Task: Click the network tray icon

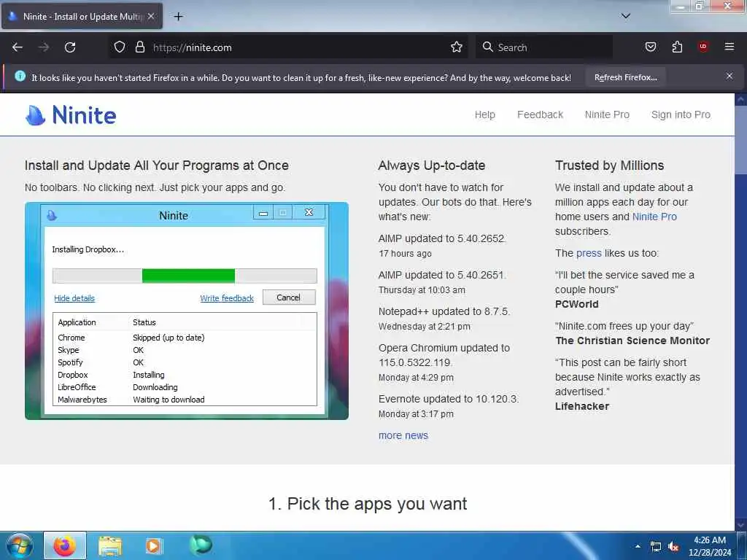Action: 656,547
